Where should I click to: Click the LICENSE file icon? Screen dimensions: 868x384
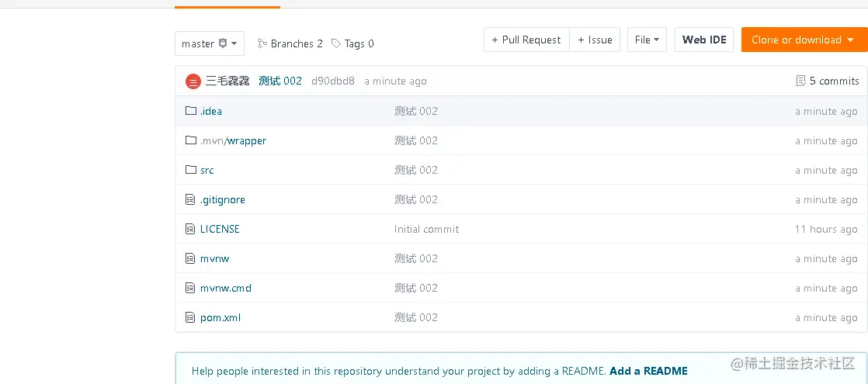click(x=191, y=229)
